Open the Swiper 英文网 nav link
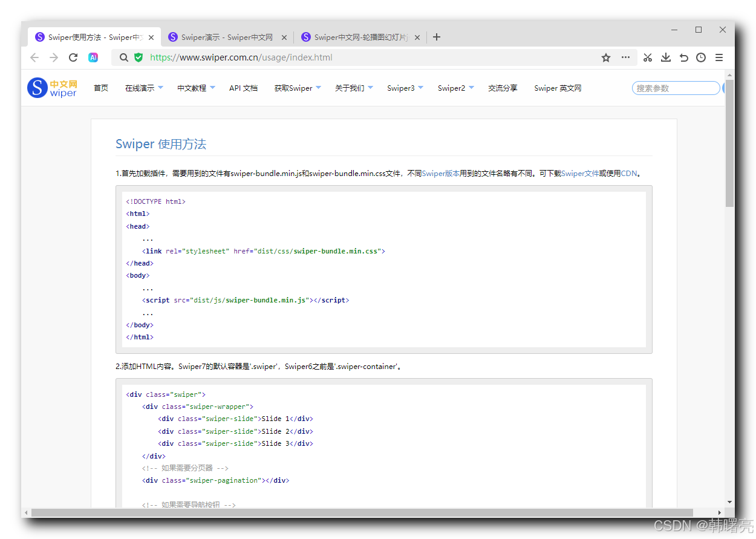This screenshot has width=756, height=539. tap(558, 88)
